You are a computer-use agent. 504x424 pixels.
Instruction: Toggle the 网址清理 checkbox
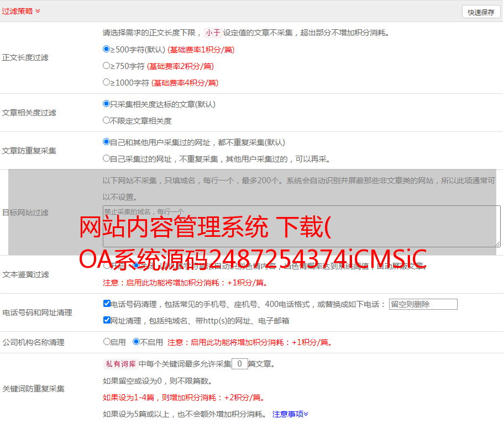(x=107, y=320)
